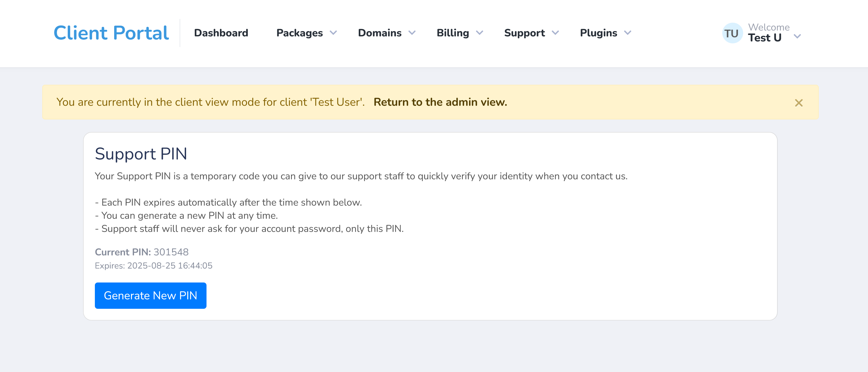Viewport: 868px width, 372px height.
Task: Expand the Plugins menu chevron
Action: click(x=627, y=33)
